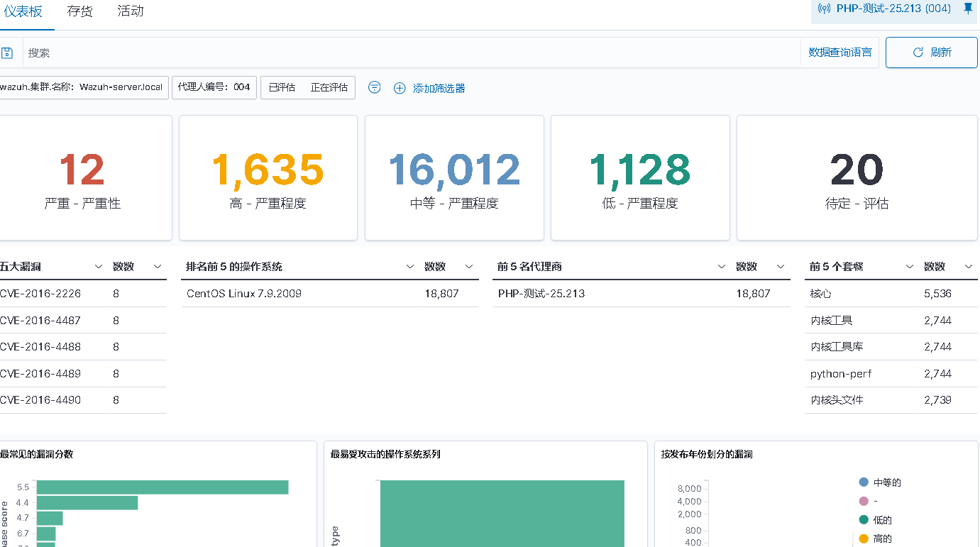
Task: Open 数数 dropdown in 套餐 table
Action: click(969, 267)
